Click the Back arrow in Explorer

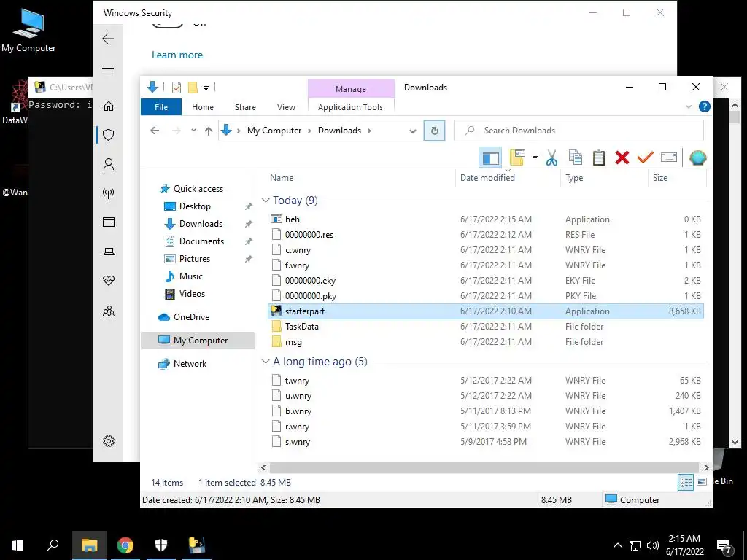pos(155,131)
